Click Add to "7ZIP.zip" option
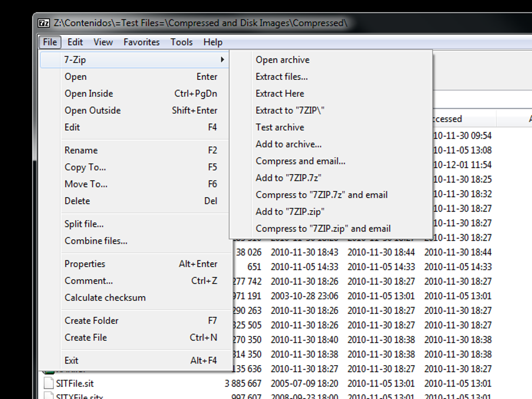 tap(331, 212)
